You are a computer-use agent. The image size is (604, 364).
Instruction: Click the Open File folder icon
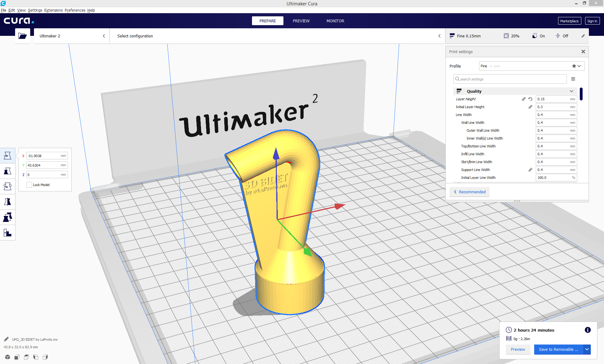[23, 36]
